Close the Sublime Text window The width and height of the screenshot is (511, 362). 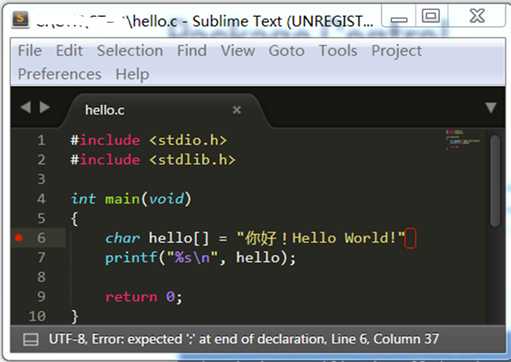(477, 16)
